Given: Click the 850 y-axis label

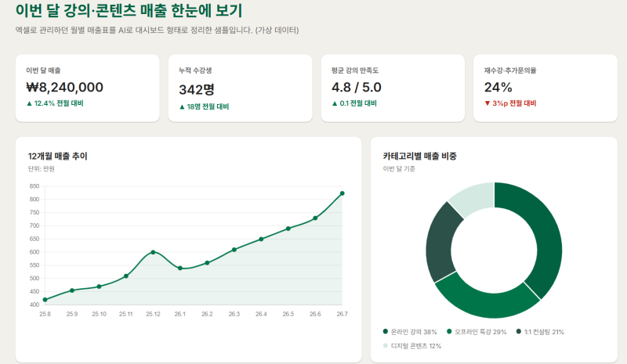Looking at the screenshot, I should (34, 186).
